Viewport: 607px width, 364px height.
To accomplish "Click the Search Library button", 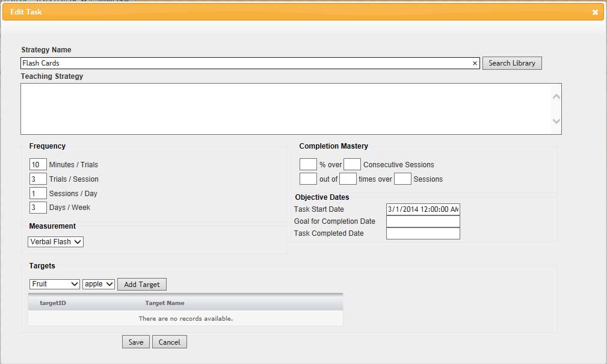I will [x=512, y=63].
